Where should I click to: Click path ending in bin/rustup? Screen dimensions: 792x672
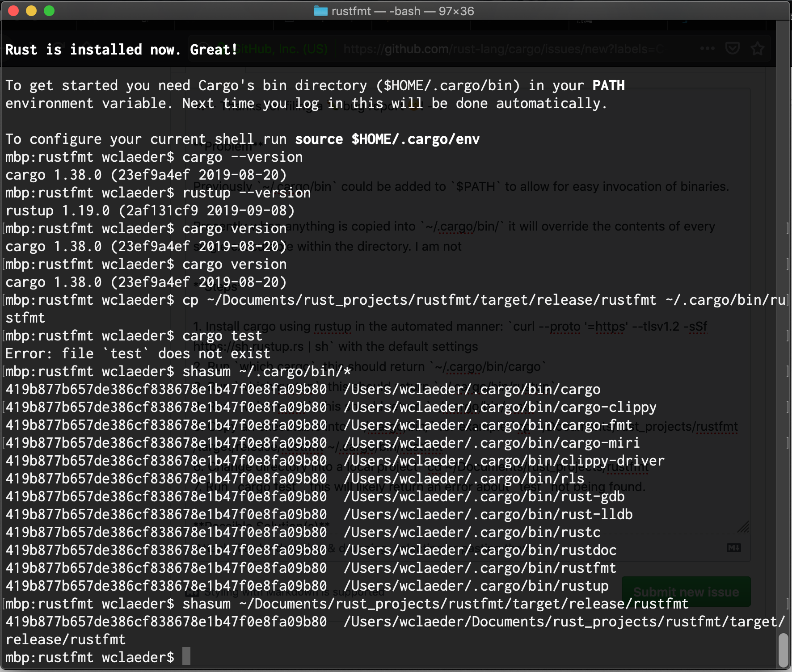click(476, 586)
